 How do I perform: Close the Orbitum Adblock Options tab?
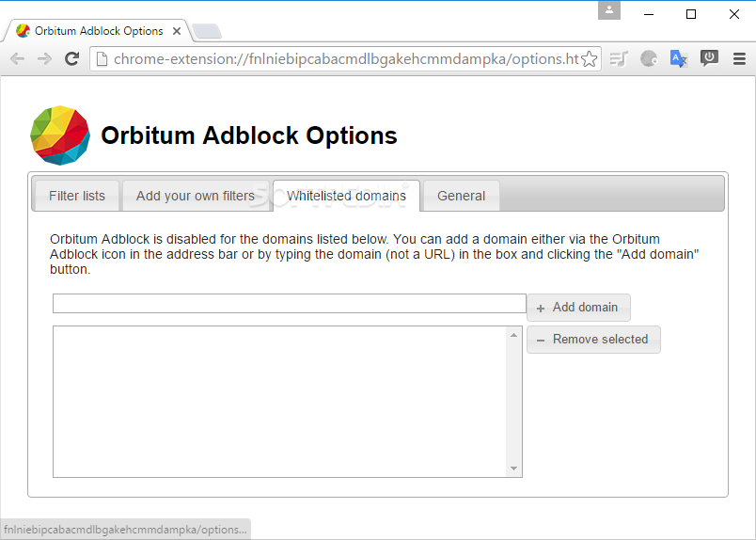(x=177, y=31)
